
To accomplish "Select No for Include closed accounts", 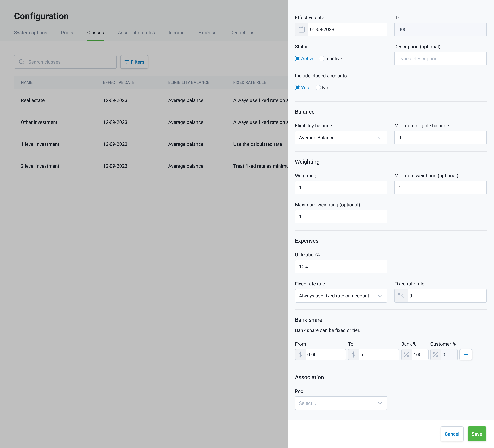I will pos(318,88).
